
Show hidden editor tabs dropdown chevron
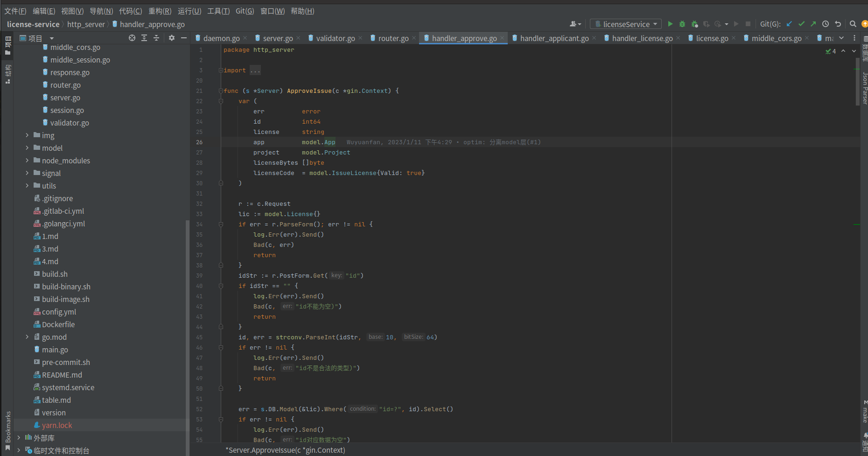[x=841, y=38]
